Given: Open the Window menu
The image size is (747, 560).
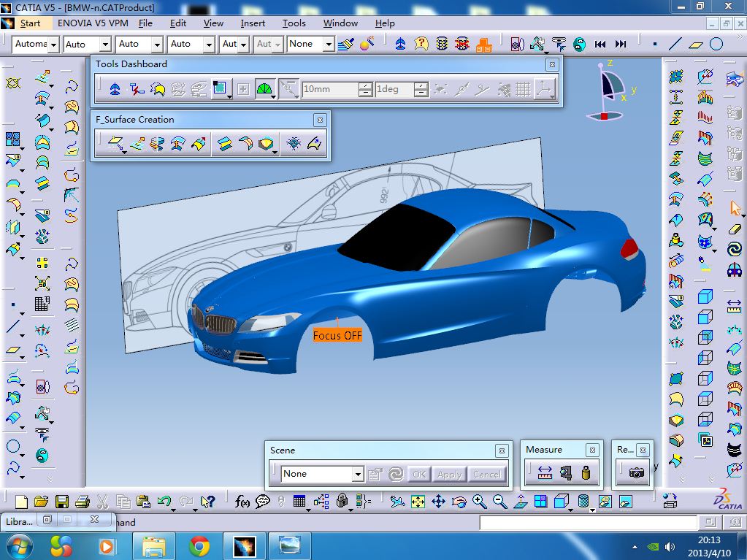Looking at the screenshot, I should 340,23.
